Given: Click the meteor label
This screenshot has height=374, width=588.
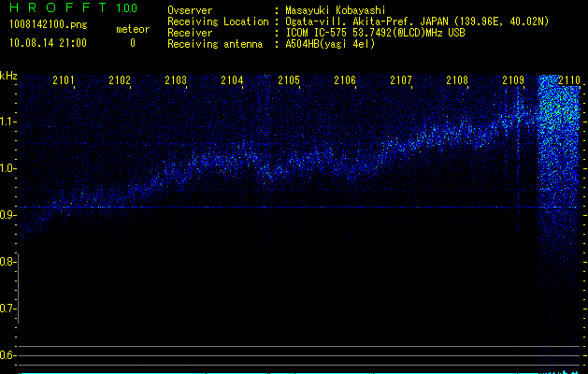Looking at the screenshot, I should click(132, 29).
